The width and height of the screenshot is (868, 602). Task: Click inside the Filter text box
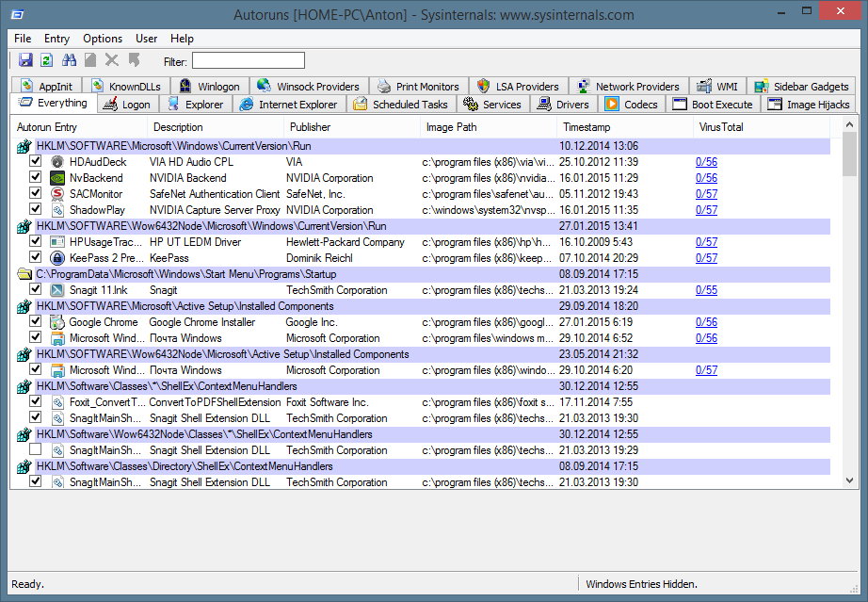point(249,61)
